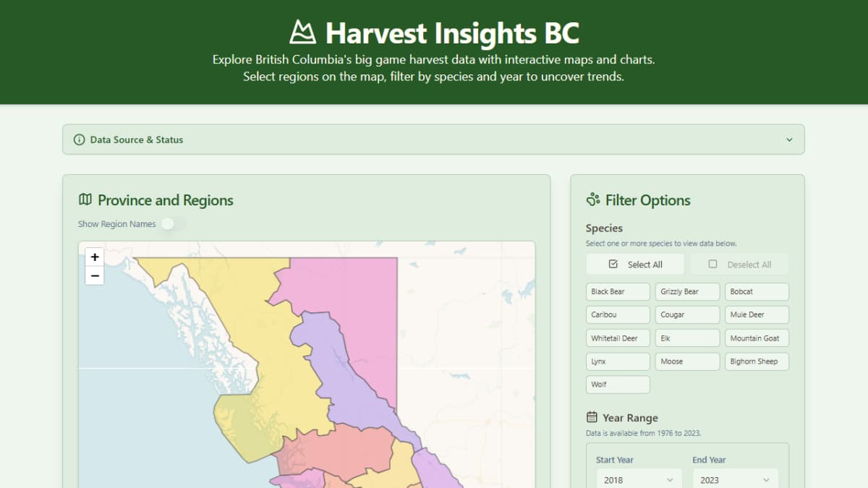Click the info icon beside Data Source & Status
Screen dimensions: 868x488
80,140
